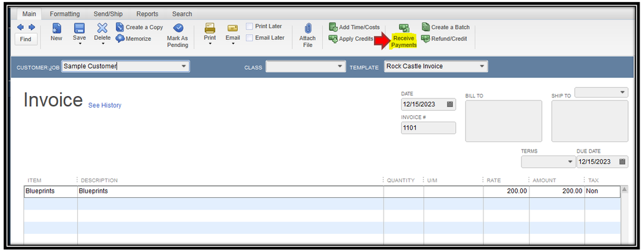Click the QUANTITY column header
Viewport: 644px width, 250px height.
(400, 180)
